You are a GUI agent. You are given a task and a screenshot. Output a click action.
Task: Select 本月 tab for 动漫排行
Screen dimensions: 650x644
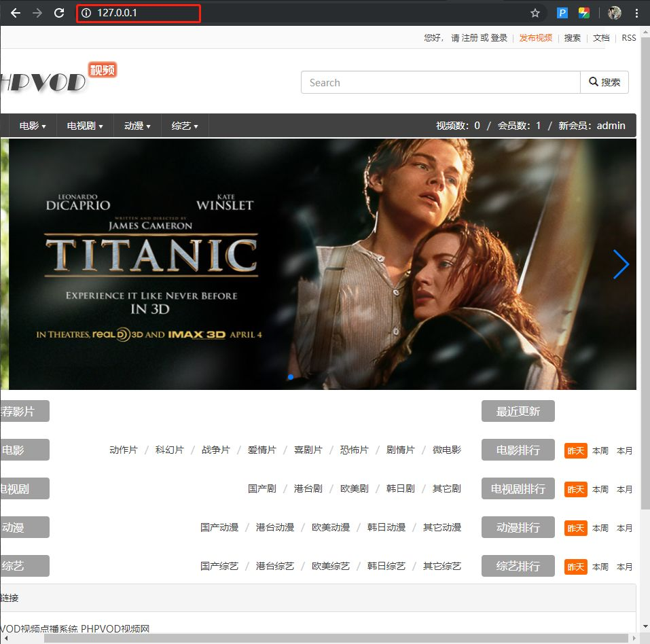click(x=624, y=529)
